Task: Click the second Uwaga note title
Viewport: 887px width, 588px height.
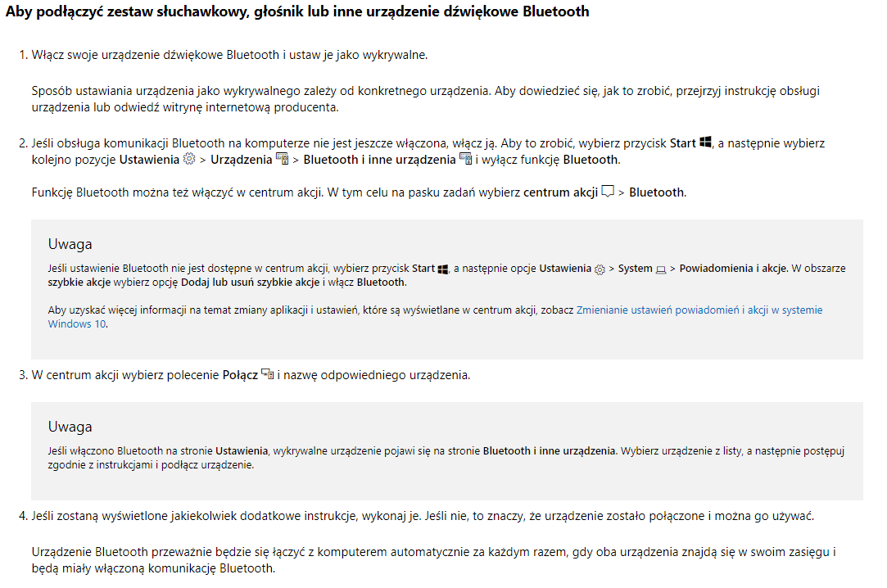Action: point(70,427)
